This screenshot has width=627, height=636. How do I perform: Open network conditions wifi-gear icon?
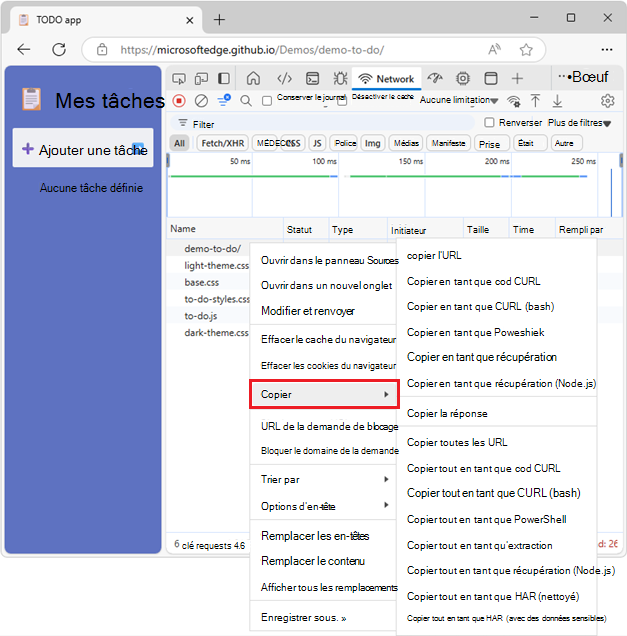(514, 101)
